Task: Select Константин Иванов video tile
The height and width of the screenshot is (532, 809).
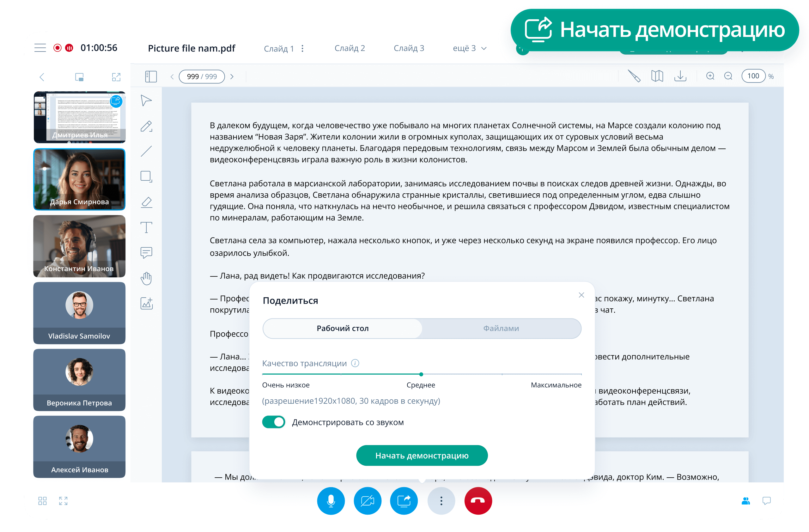Action: [80, 246]
